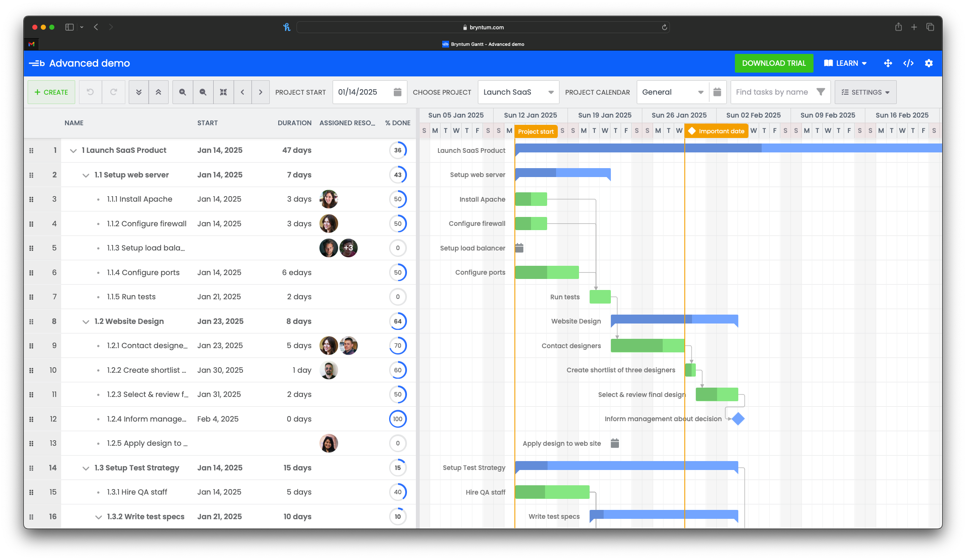Shift timeline to previous time span
The height and width of the screenshot is (560, 966).
click(x=243, y=92)
